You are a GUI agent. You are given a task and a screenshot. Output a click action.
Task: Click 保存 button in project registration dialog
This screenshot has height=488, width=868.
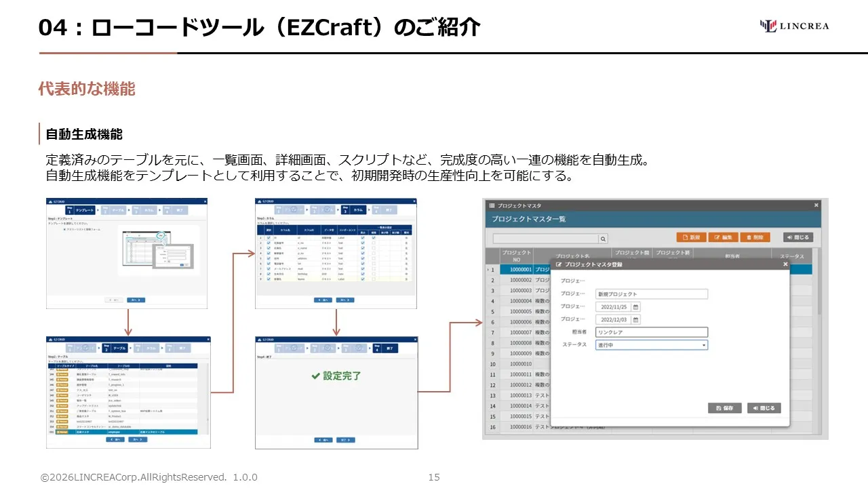[725, 408]
